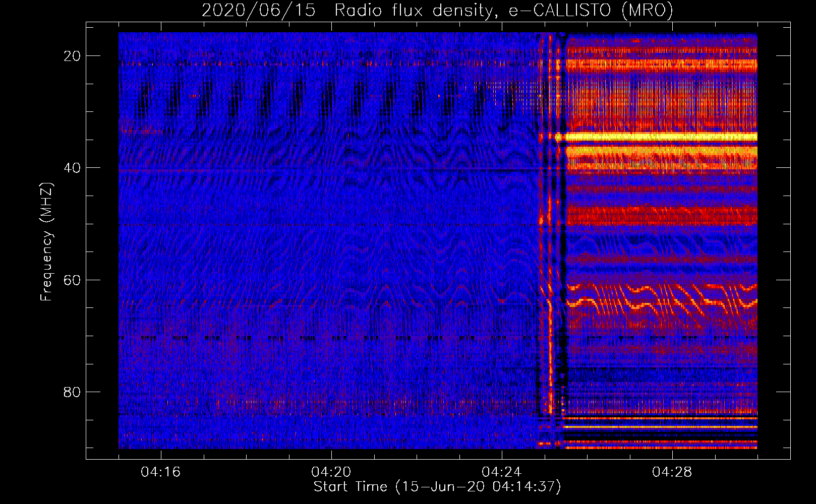Viewport: 816px width, 504px height.
Task: Click the 04:24 time tick label
Action: tap(501, 472)
